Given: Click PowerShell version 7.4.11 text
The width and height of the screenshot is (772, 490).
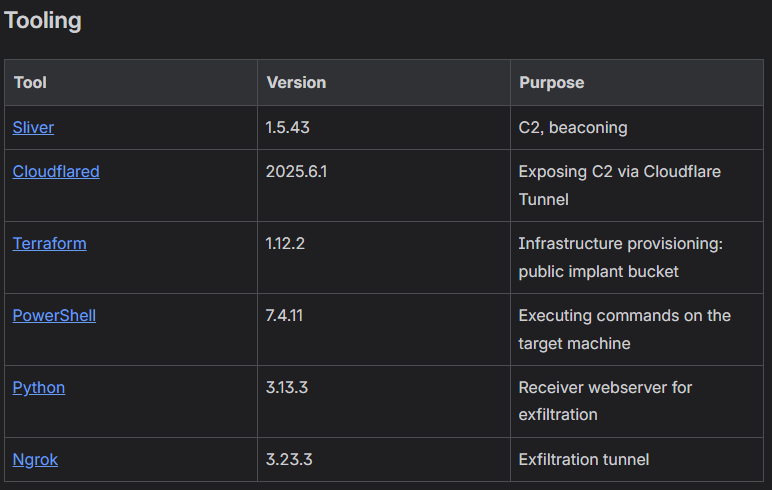Looking at the screenshot, I should (x=285, y=316).
